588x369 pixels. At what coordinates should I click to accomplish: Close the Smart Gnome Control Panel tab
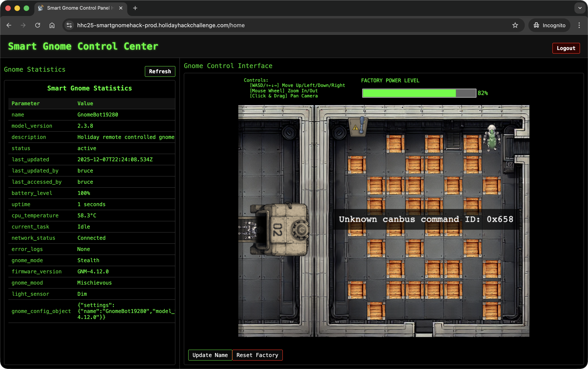[121, 8]
